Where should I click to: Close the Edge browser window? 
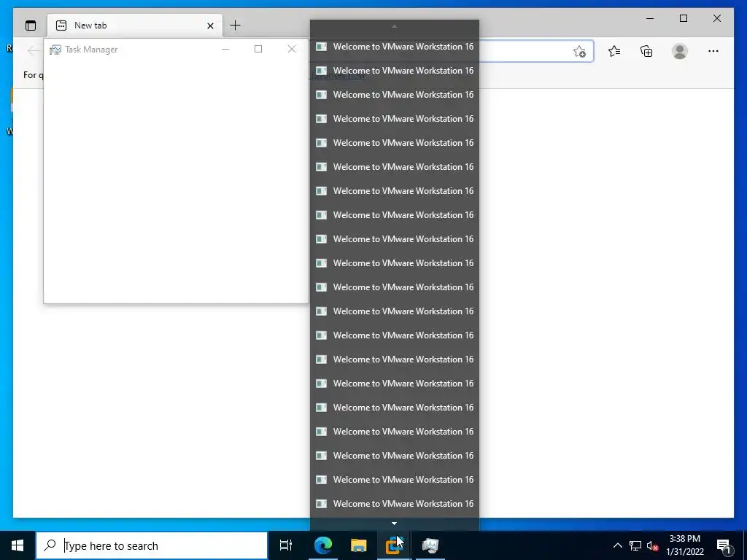(716, 18)
